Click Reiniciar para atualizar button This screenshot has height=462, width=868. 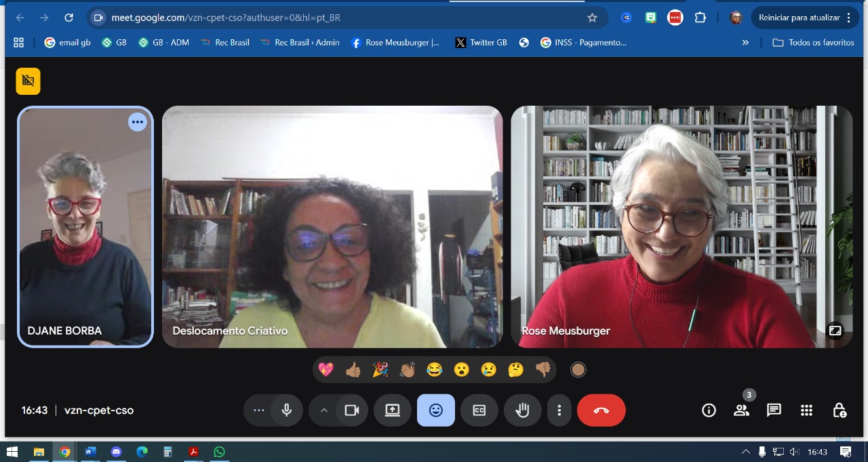[805, 18]
